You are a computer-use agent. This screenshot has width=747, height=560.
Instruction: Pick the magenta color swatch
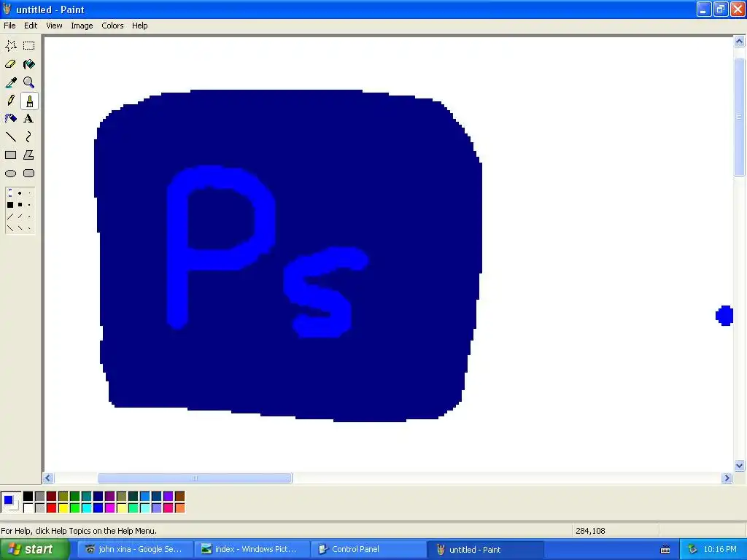tap(109, 508)
